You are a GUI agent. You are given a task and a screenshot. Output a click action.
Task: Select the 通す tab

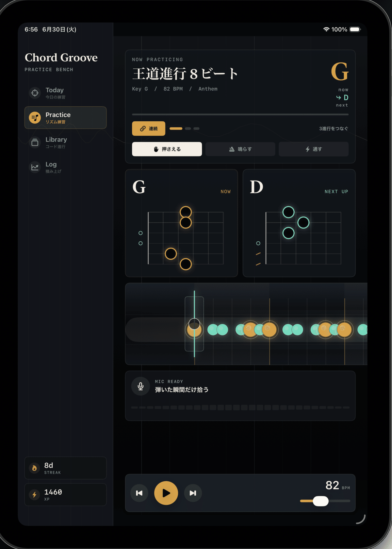(x=314, y=149)
